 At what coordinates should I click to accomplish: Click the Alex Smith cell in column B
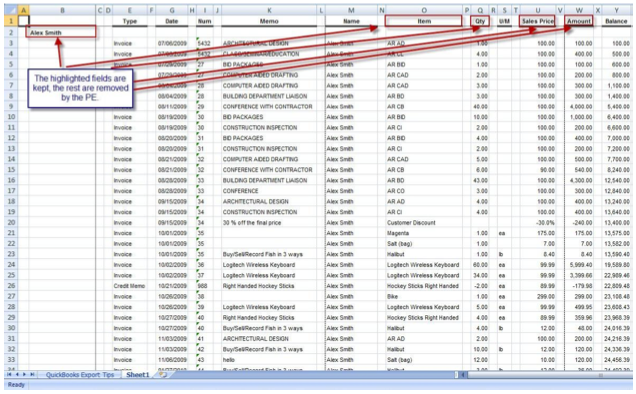62,32
